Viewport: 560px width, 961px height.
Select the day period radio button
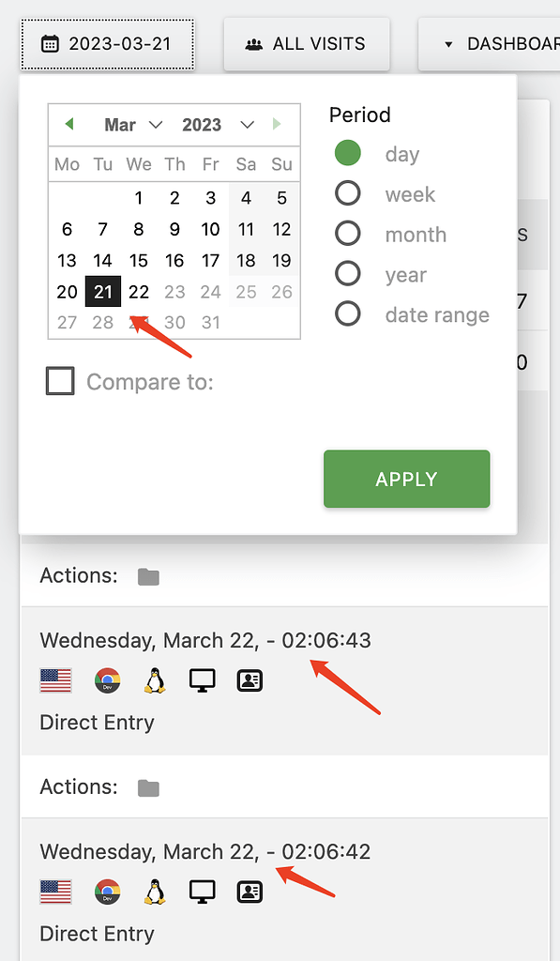[x=346, y=154]
